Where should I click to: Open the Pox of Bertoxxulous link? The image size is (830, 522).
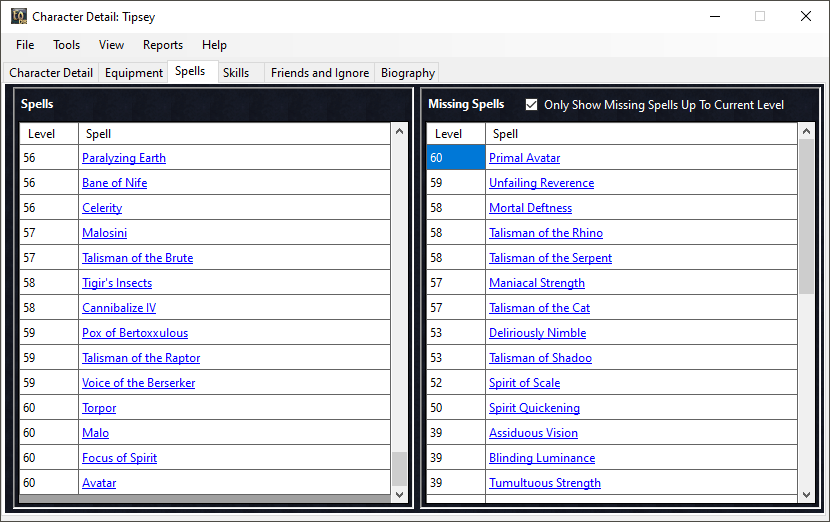pyautogui.click(x=135, y=333)
